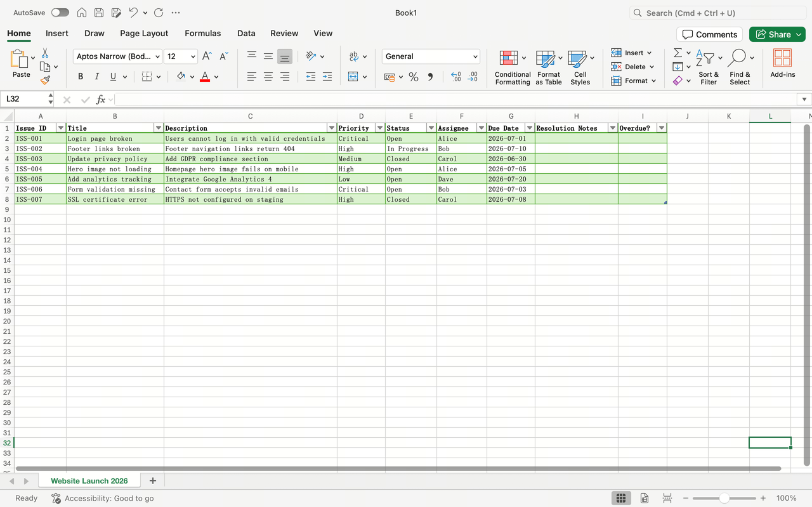Cut selection with the scissors icon
Screen dimensions: 812x507
tap(45, 53)
